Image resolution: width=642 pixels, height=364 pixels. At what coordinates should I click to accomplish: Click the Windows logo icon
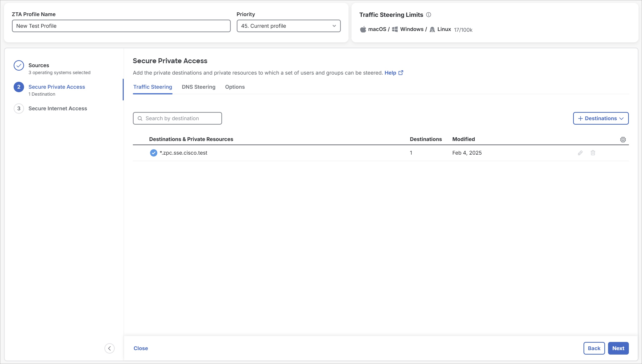coord(395,29)
